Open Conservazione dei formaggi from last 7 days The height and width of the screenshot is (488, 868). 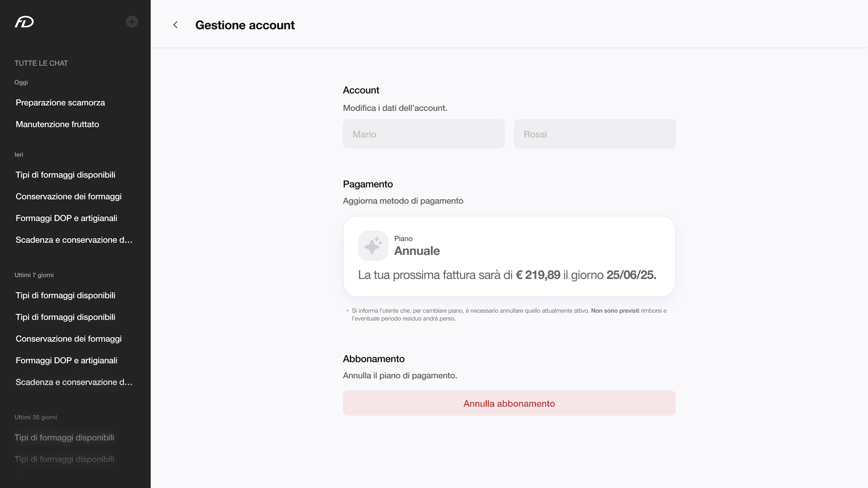69,339
